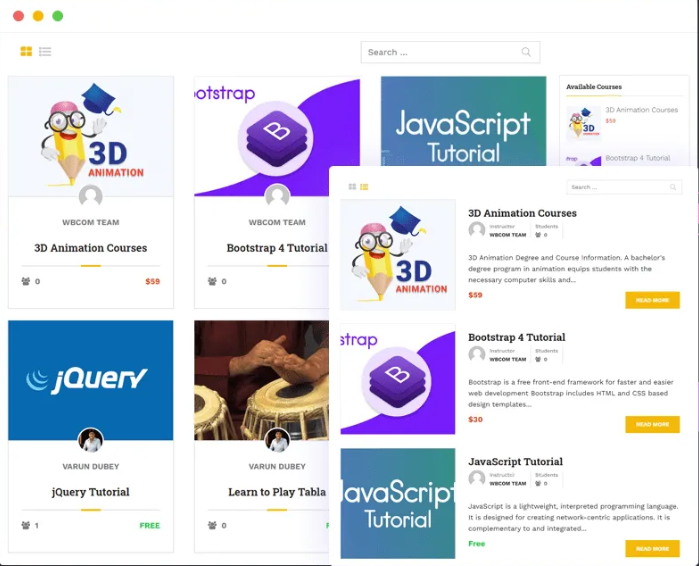
Task: Click instructor avatar in 3D Animation list row
Action: (477, 230)
